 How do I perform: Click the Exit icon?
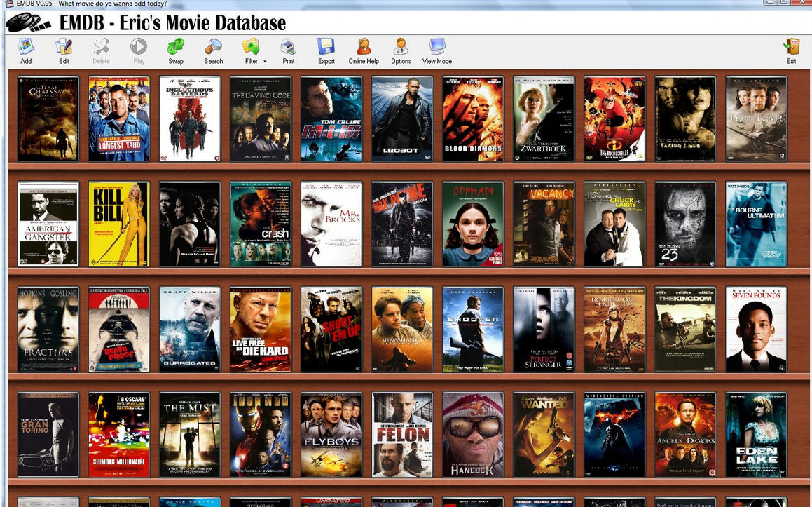(x=791, y=50)
